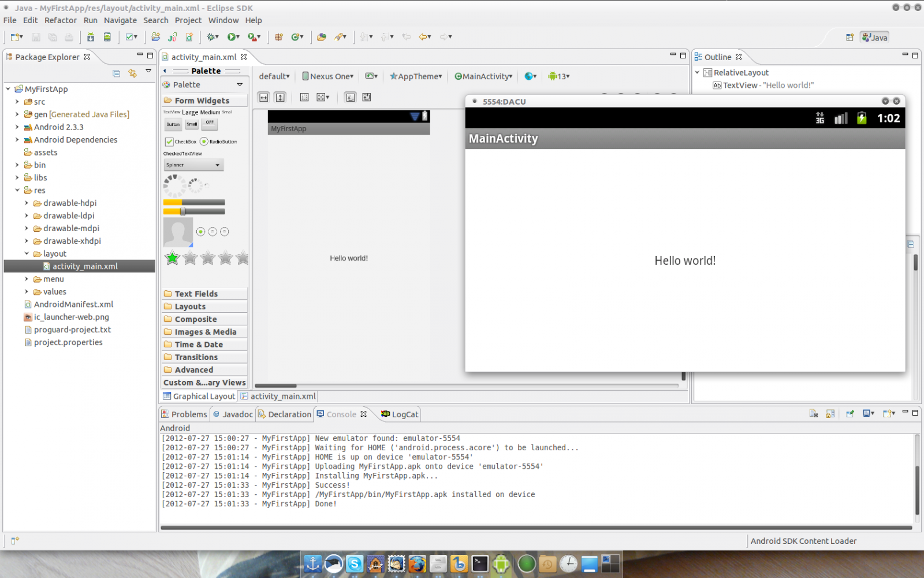
Task: Enable Scroll Lock in the Console view
Action: (x=830, y=414)
